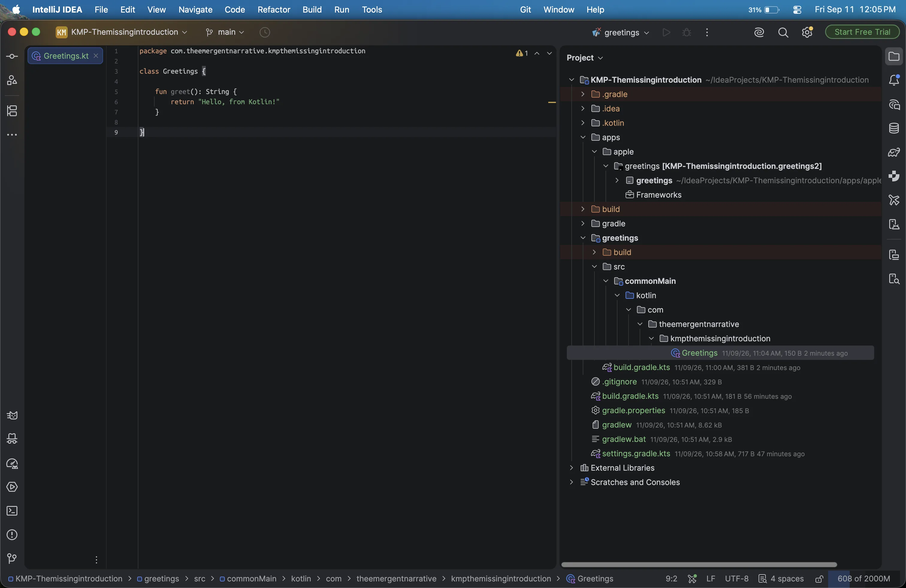Click the memory indicator 608 of 2000M
906x588 pixels.
pos(864,578)
